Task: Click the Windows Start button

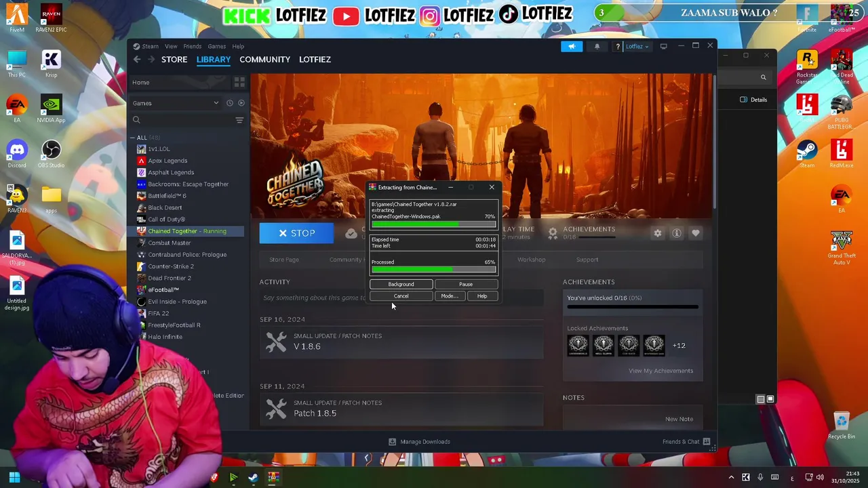Action: pyautogui.click(x=14, y=477)
